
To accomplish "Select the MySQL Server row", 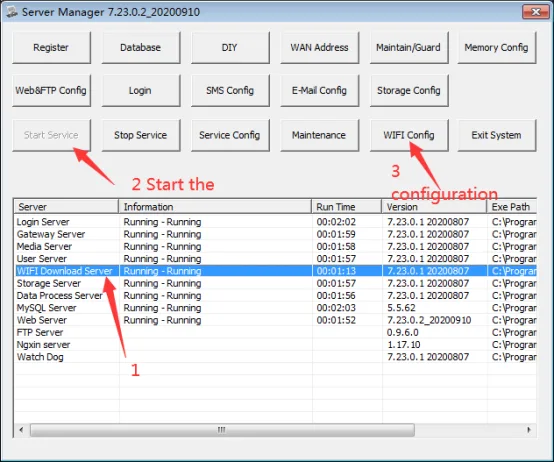I will (x=275, y=308).
